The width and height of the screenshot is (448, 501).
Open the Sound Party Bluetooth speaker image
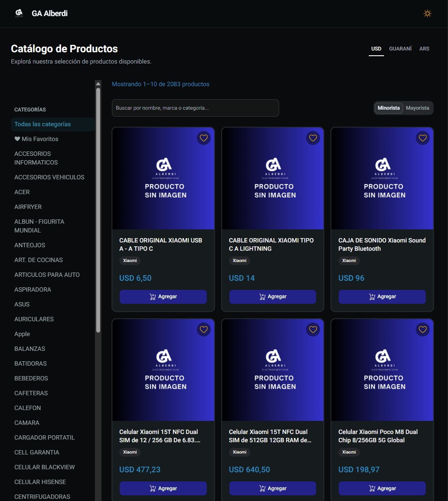[x=382, y=178]
